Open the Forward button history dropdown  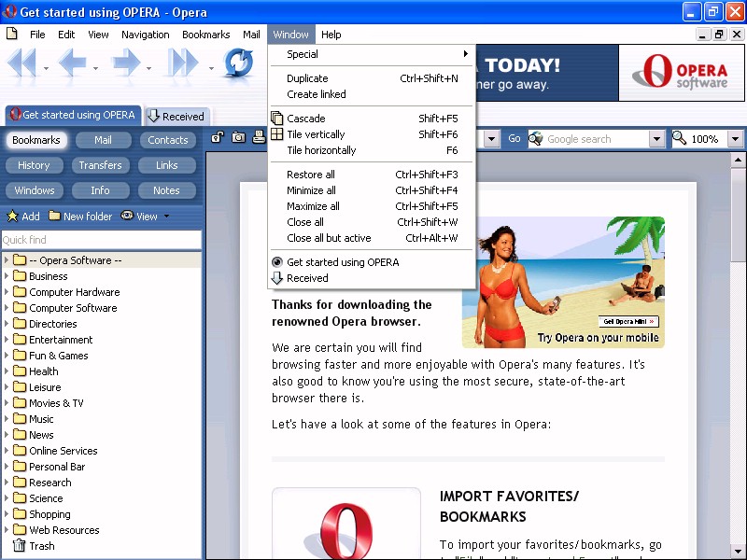(149, 68)
